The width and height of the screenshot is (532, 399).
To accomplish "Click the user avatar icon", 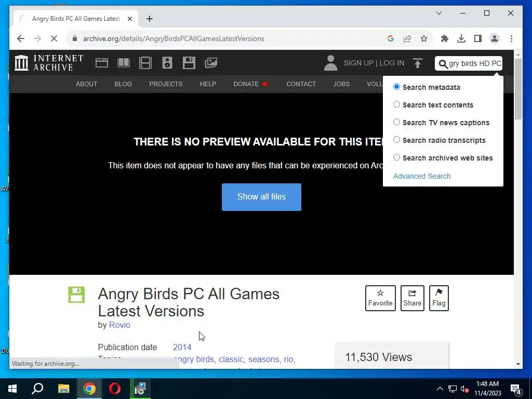I will [x=330, y=63].
